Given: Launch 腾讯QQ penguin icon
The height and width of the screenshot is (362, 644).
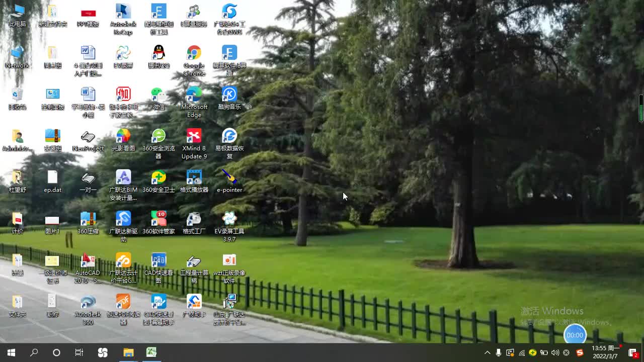Looking at the screenshot, I should pyautogui.click(x=158, y=57).
